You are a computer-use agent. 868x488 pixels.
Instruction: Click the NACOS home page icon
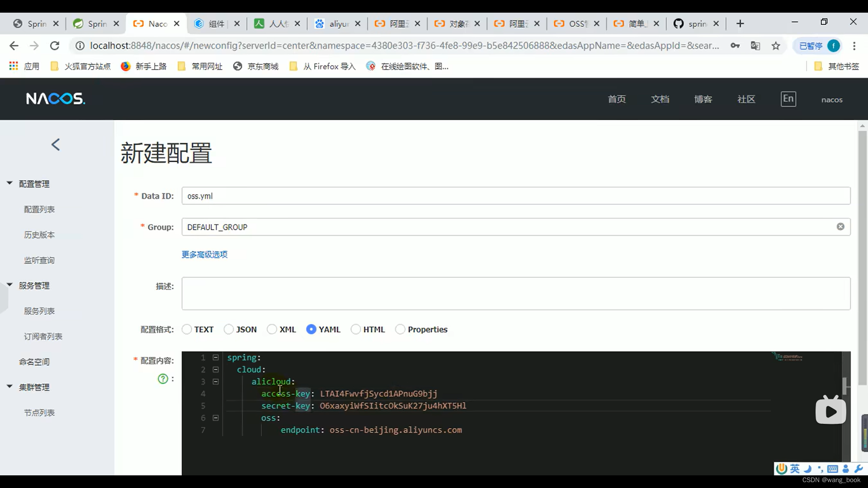click(x=56, y=99)
